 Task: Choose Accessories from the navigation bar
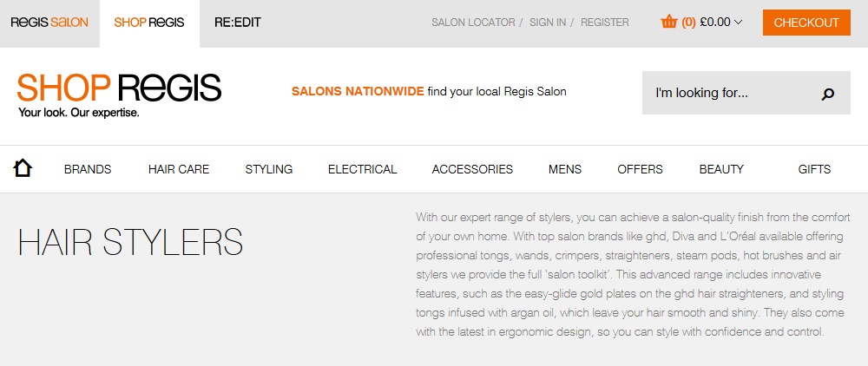coord(472,169)
